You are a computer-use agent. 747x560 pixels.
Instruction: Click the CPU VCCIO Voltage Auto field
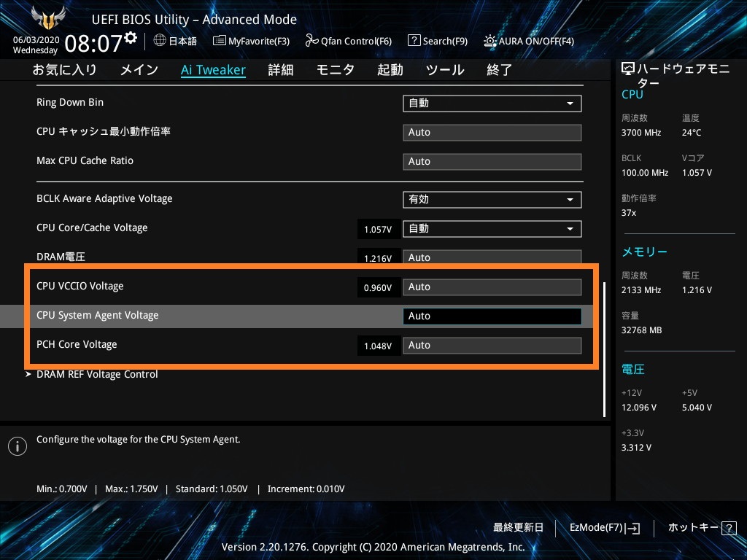click(492, 287)
